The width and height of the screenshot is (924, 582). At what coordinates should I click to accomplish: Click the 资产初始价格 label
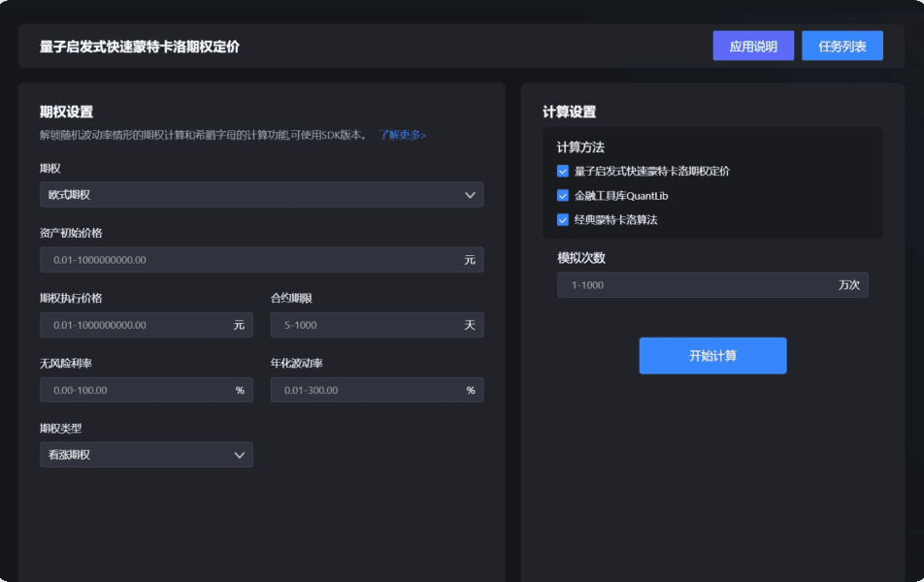tap(71, 233)
